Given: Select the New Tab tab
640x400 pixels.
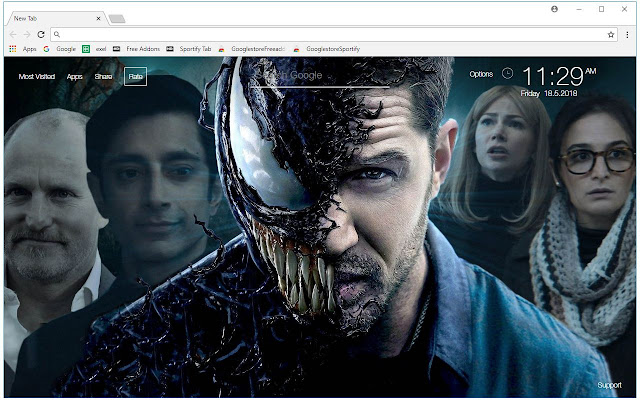Looking at the screenshot, I should 56,18.
